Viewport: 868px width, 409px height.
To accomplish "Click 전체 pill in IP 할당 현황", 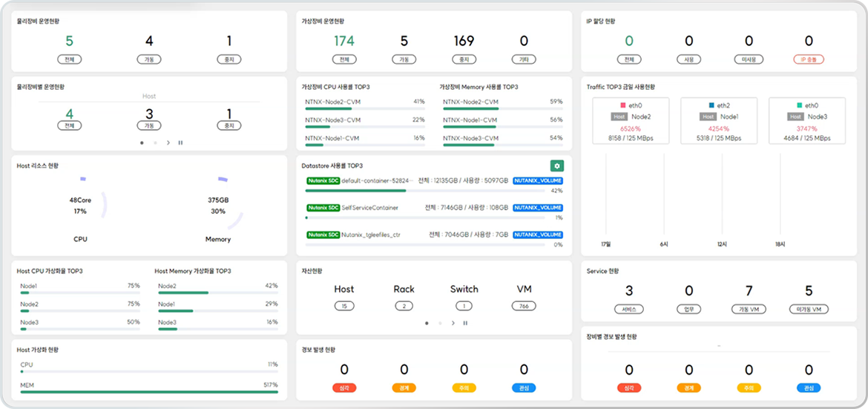I will click(x=629, y=59).
